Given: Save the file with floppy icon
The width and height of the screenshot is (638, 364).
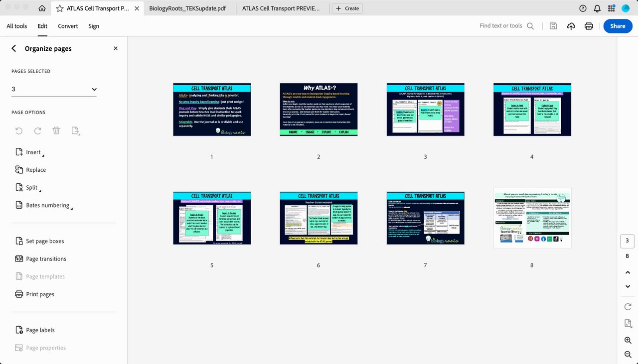Looking at the screenshot, I should [553, 26].
